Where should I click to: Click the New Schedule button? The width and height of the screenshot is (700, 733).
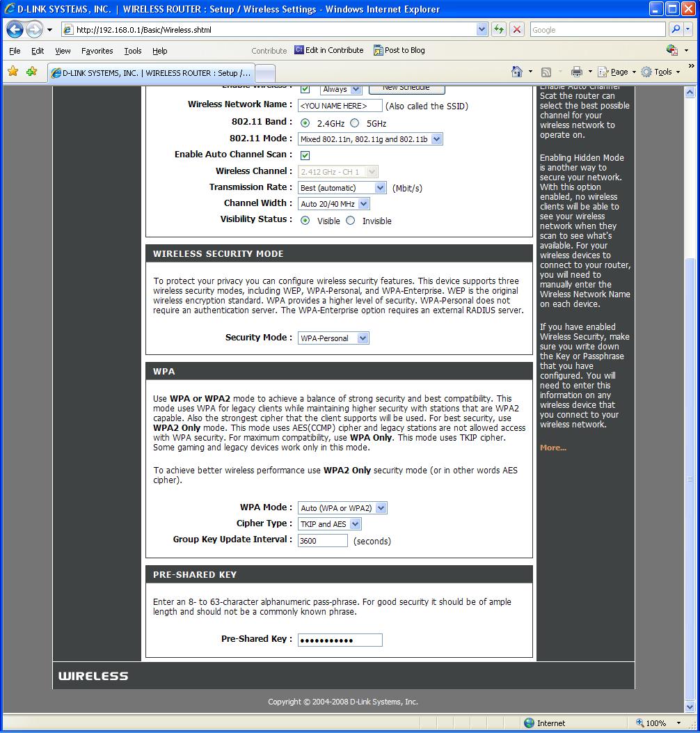click(406, 88)
